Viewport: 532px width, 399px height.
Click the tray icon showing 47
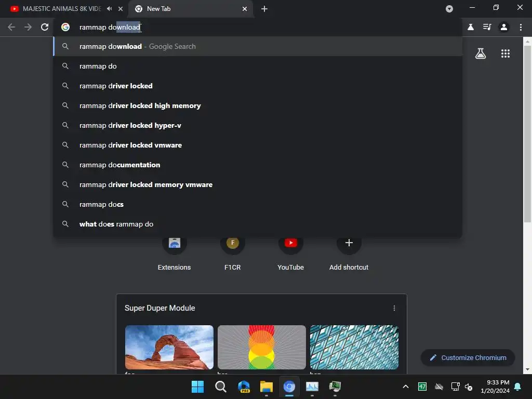(x=422, y=387)
